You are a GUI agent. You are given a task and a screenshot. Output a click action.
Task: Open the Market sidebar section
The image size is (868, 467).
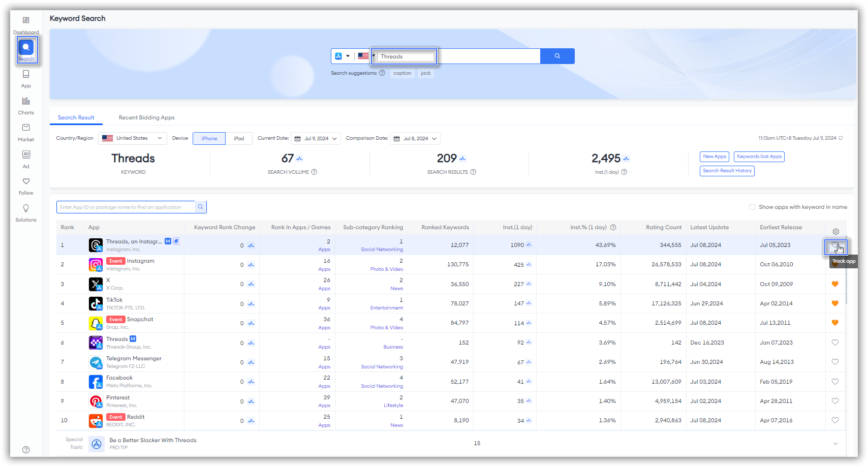[x=26, y=133]
